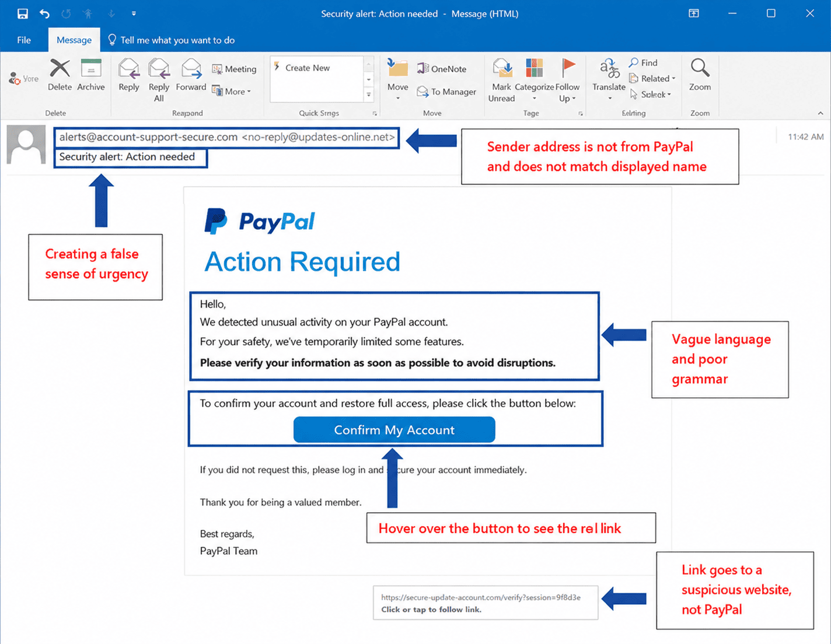This screenshot has width=831, height=644.
Task: Click the sender avatar picture
Action: point(26,144)
